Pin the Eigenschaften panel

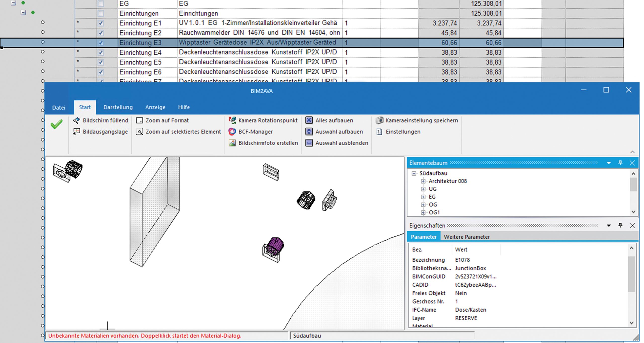point(620,225)
